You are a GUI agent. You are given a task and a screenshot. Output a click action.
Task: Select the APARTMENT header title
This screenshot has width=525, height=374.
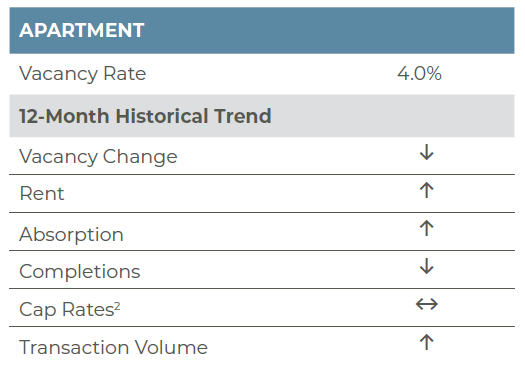pyautogui.click(x=82, y=30)
